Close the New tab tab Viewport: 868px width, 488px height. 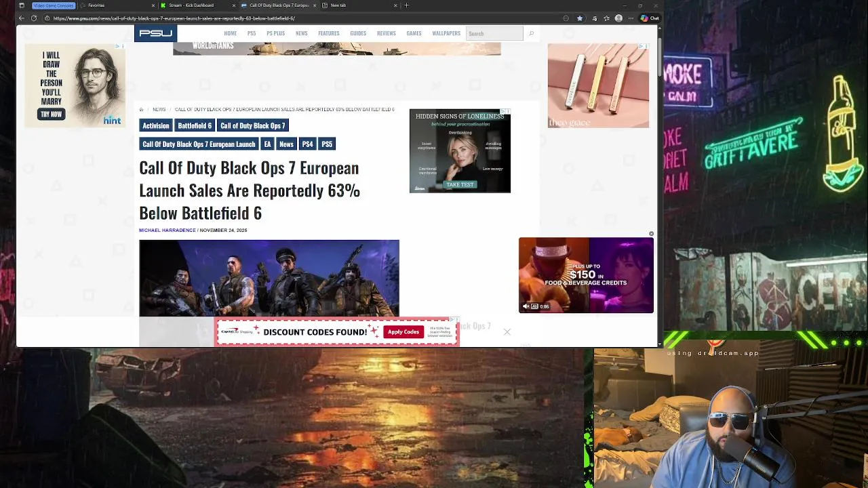pyautogui.click(x=395, y=5)
